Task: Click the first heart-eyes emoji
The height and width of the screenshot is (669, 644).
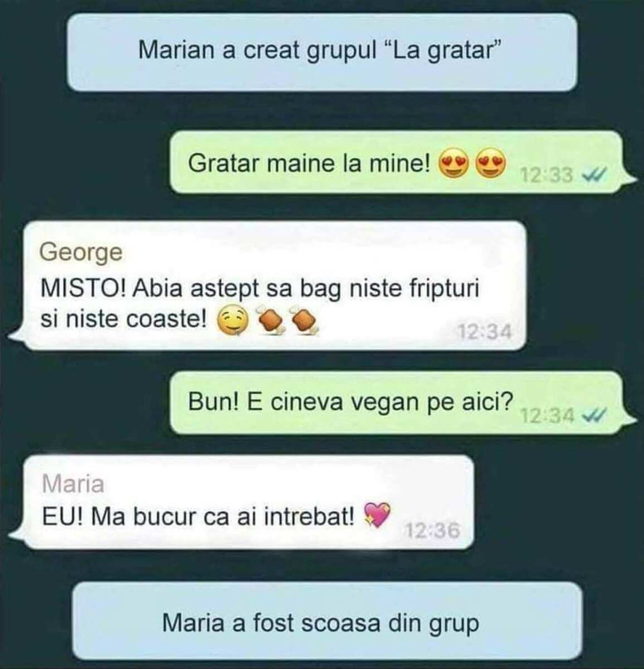Action: point(455,164)
